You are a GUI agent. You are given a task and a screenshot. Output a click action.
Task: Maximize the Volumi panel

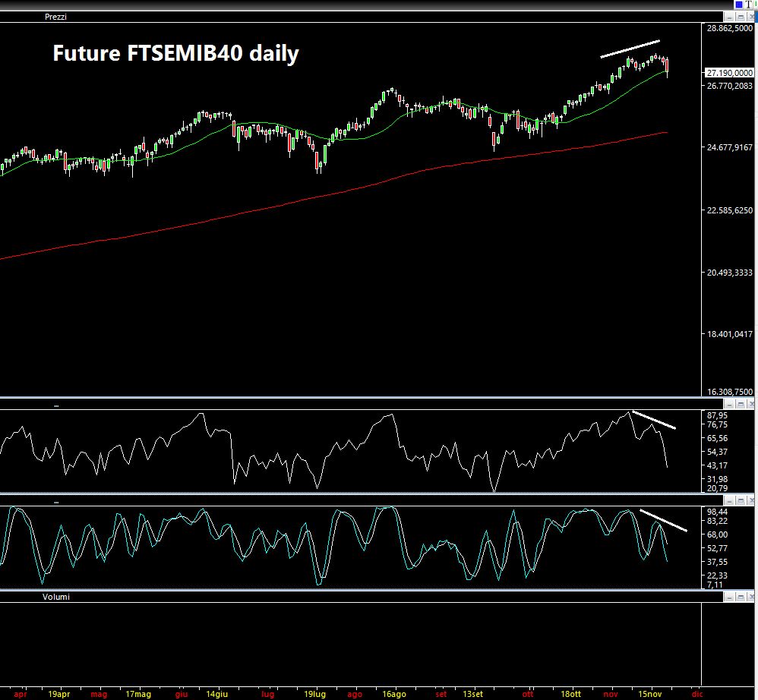[741, 597]
